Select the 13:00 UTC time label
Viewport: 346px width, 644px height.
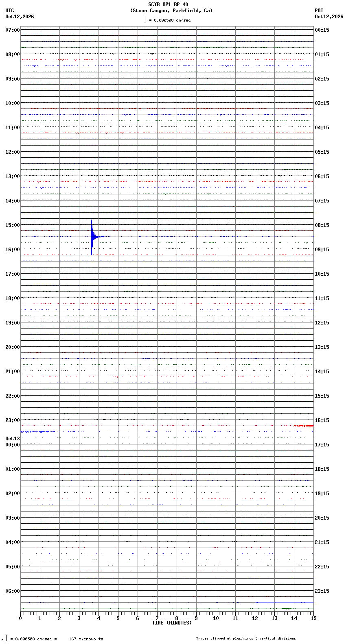tap(13, 176)
